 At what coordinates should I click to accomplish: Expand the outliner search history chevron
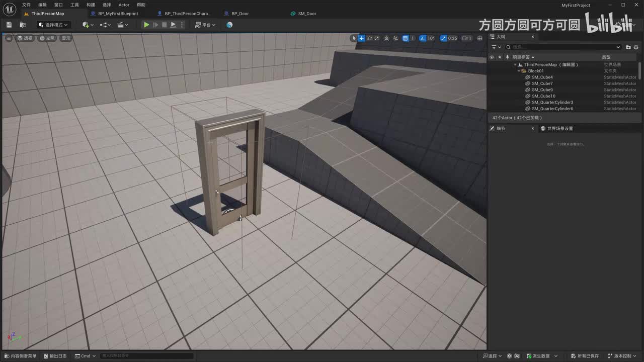point(618,47)
